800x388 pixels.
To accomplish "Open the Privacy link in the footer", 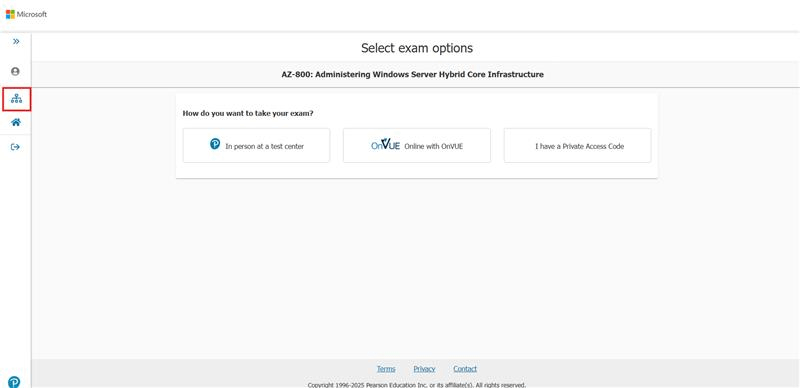I will tap(424, 369).
